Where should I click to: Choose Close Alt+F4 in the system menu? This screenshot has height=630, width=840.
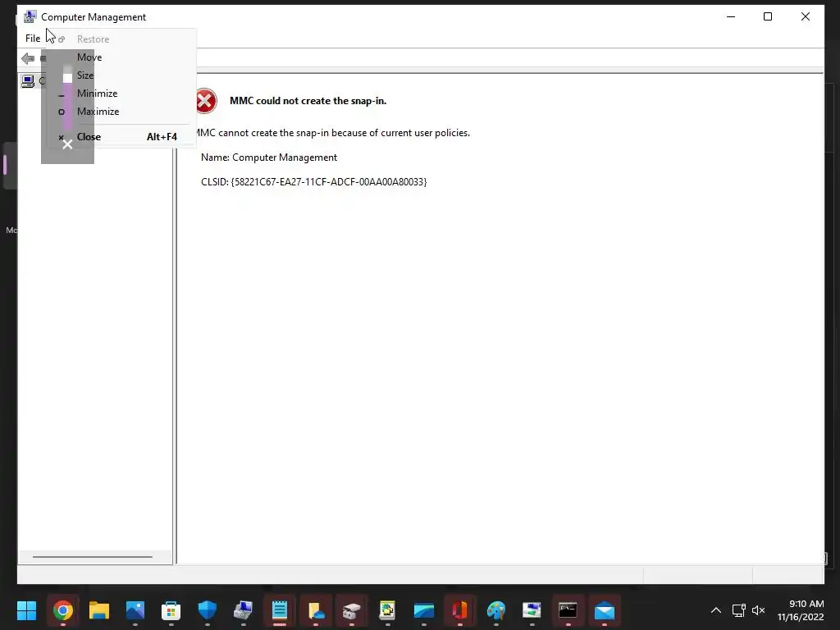click(122, 137)
